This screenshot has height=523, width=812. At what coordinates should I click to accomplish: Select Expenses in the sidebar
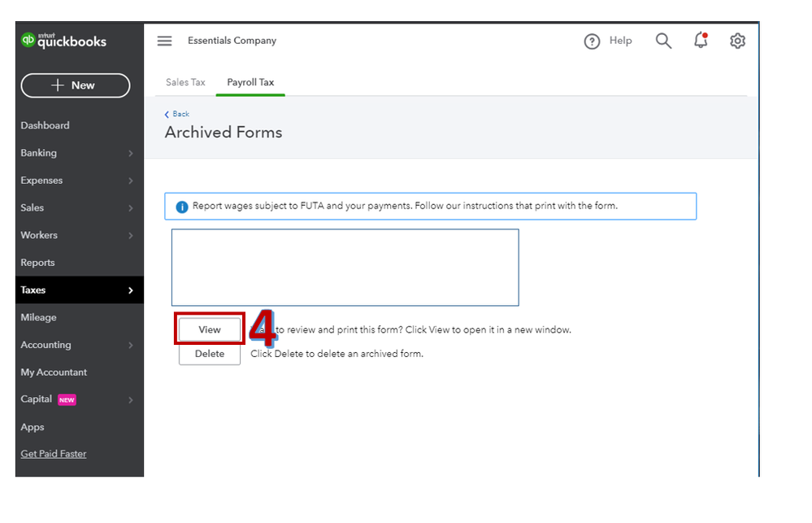42,181
